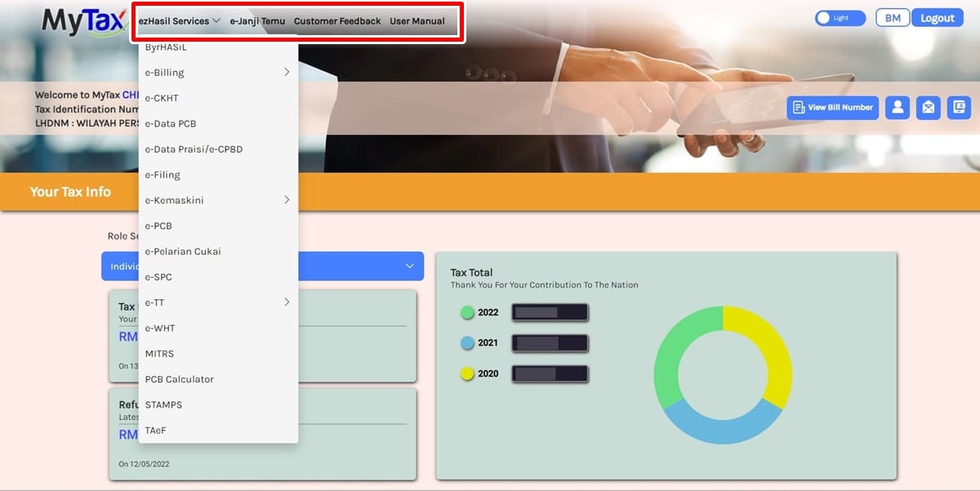Click the 2022 green year indicator

(x=467, y=312)
